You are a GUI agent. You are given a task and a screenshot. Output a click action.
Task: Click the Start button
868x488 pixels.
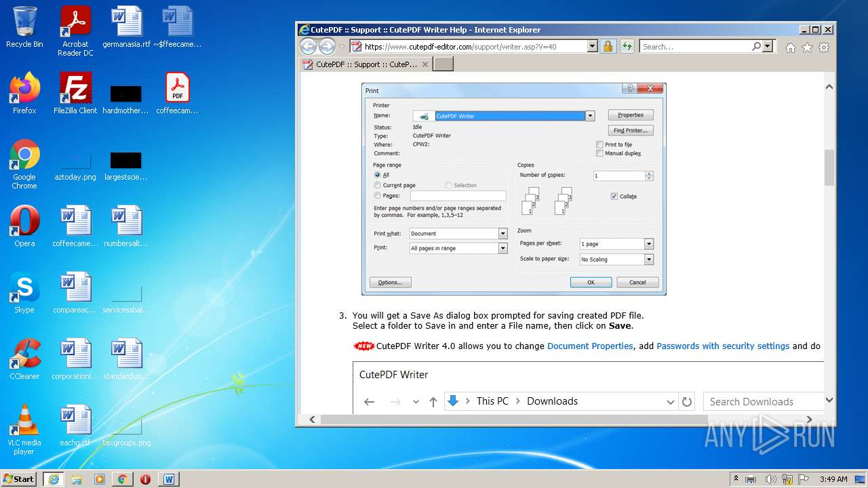pos(19,479)
